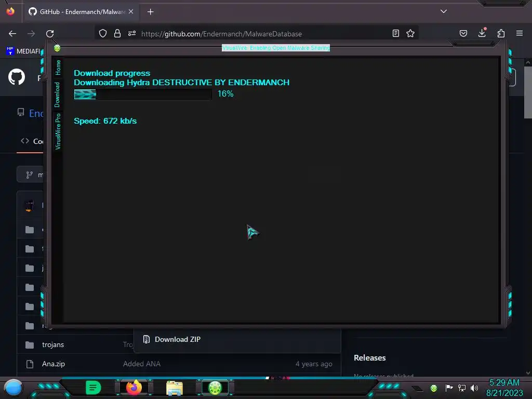Viewport: 532px width, 399px height.
Task: Select the GitHub - Endermanch/Malware tab
Action: point(81,11)
